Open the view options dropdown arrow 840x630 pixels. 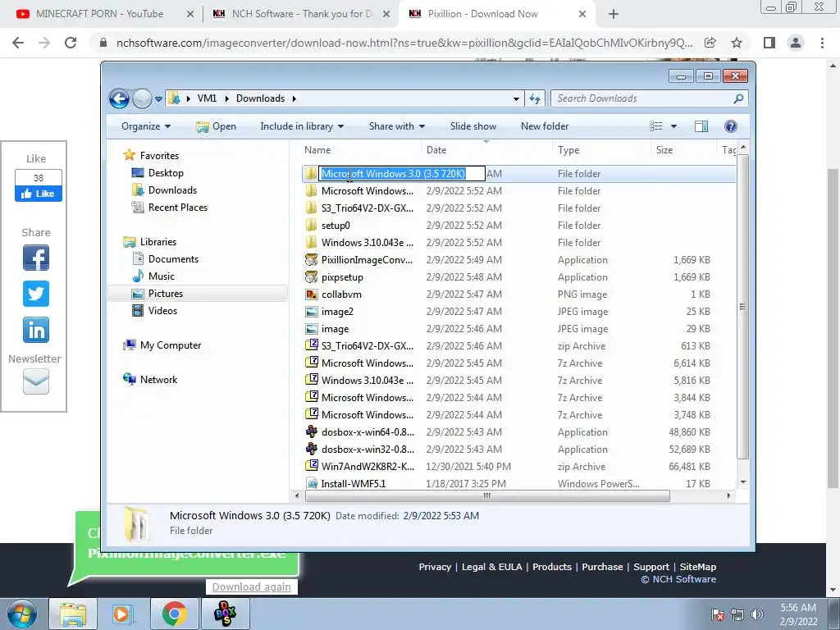(674, 126)
